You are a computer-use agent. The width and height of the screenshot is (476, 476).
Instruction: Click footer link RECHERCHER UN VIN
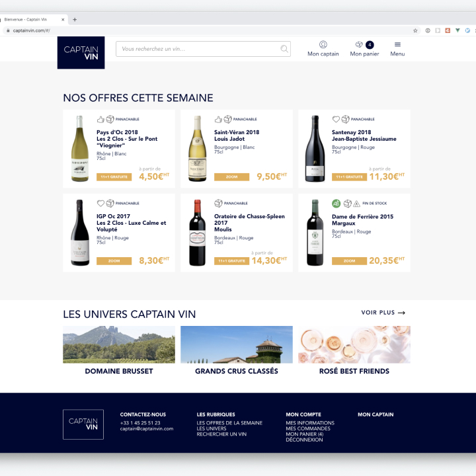221,434
